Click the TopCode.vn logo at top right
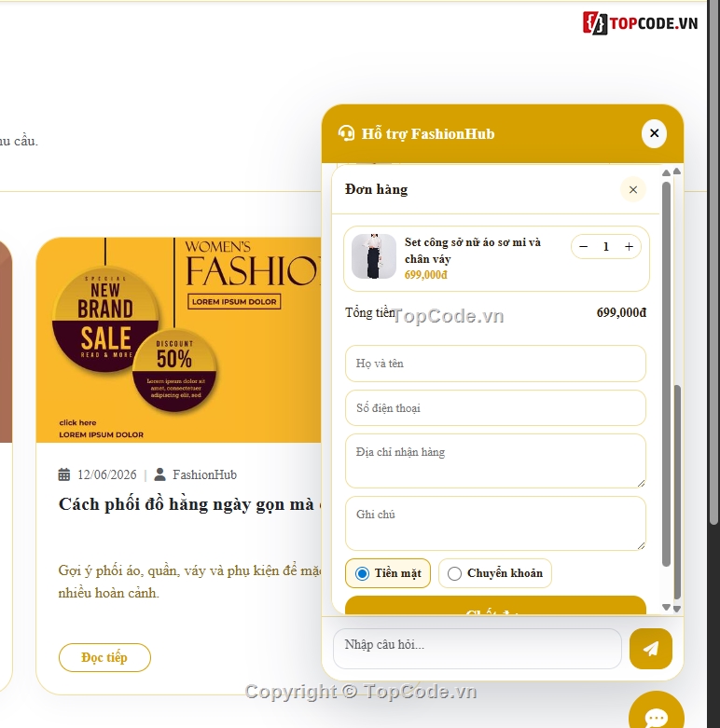The width and height of the screenshot is (720, 728). coord(640,23)
